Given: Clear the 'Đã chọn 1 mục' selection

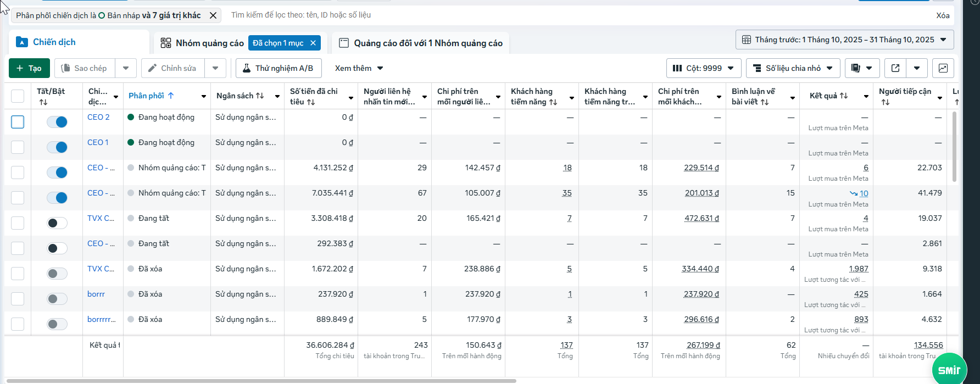Looking at the screenshot, I should tap(313, 43).
